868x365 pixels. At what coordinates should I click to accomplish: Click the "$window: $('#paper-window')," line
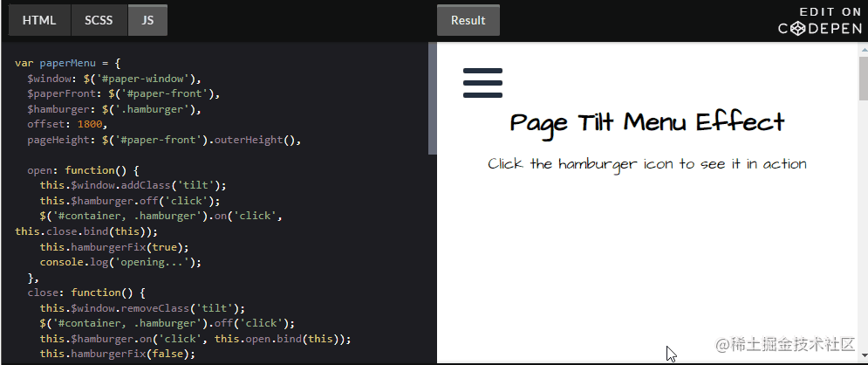(114, 79)
